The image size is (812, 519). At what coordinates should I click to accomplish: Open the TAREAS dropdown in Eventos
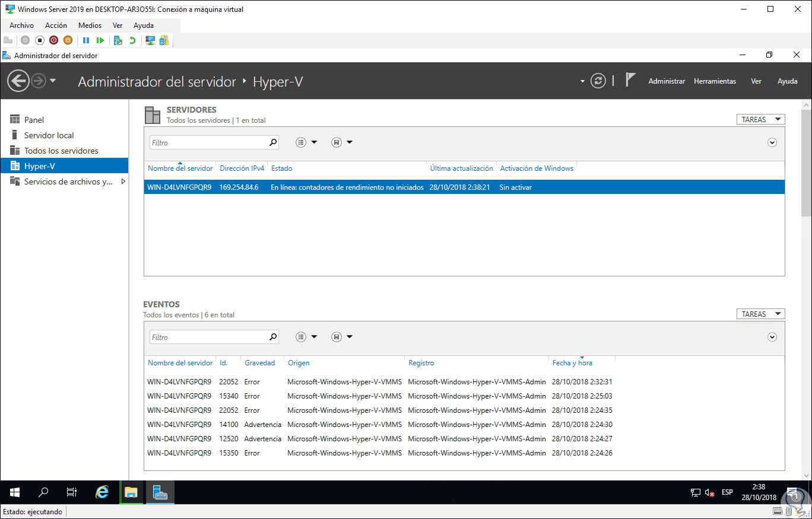point(760,314)
